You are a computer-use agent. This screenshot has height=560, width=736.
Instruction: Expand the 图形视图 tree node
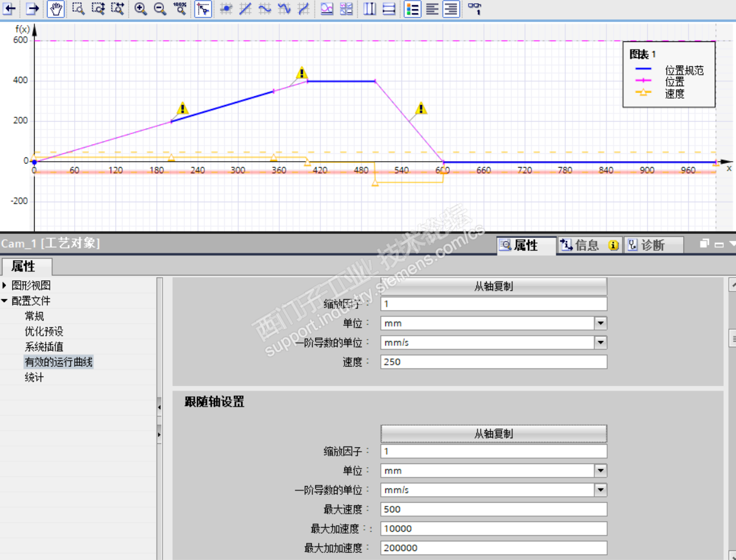[5, 285]
